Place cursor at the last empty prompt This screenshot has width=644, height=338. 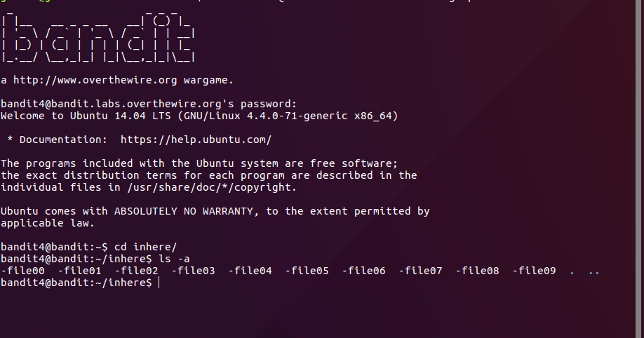pos(160,283)
